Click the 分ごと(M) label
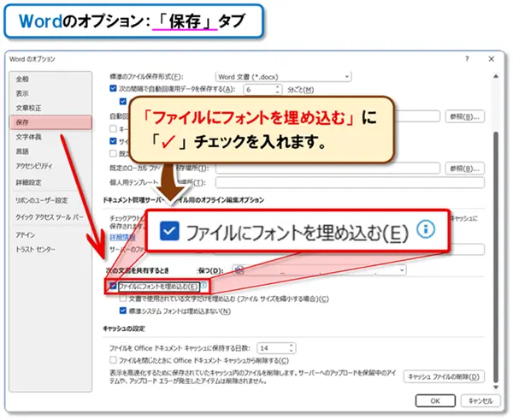The height and width of the screenshot is (420, 513). [300, 89]
